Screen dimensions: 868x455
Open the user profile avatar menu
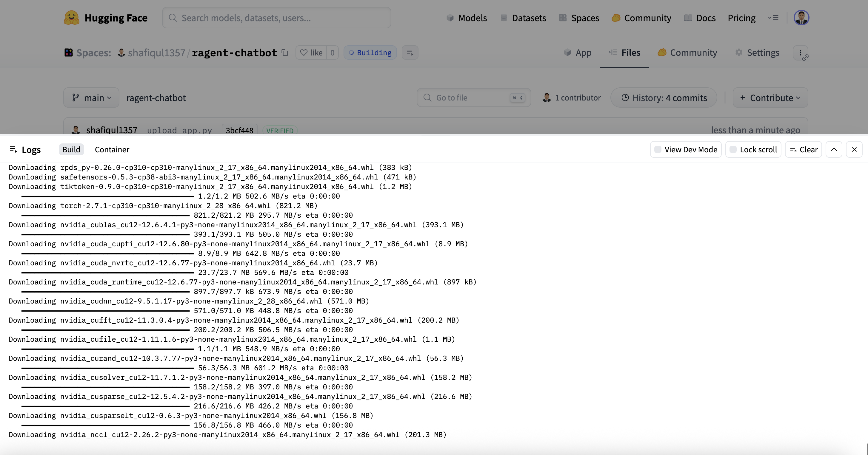point(801,18)
